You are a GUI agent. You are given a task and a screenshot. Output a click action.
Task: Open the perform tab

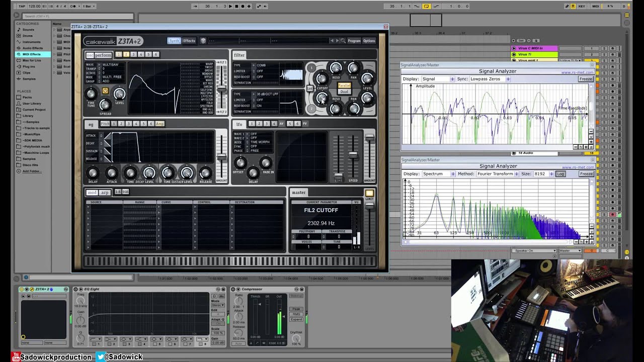coord(103,55)
